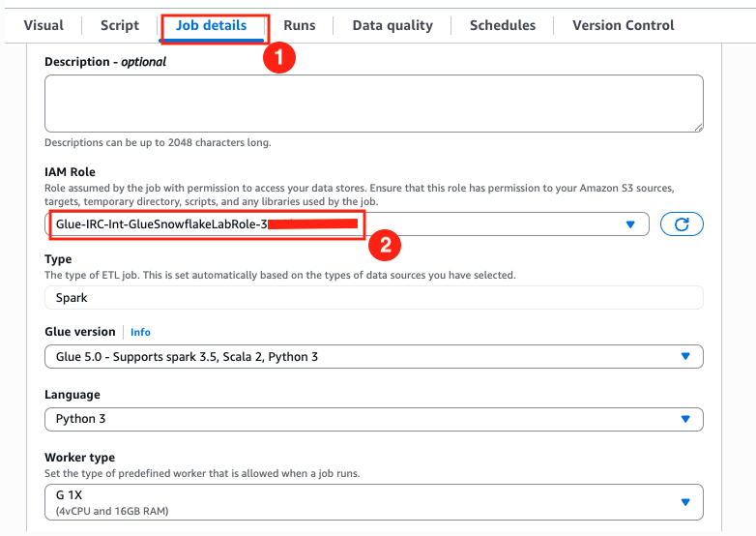Open the Language dropdown
Viewport: 756px width, 536px height.
point(373,419)
